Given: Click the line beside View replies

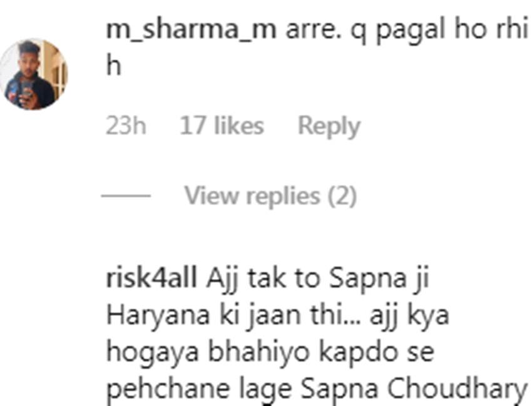Looking at the screenshot, I should [126, 196].
